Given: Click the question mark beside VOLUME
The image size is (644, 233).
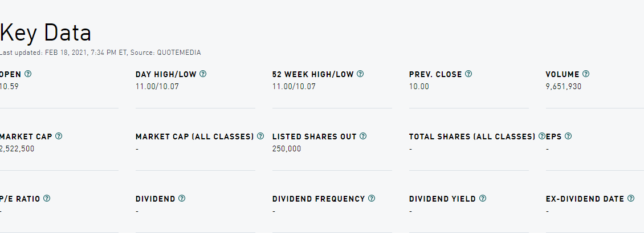Looking at the screenshot, I should click(x=586, y=74).
